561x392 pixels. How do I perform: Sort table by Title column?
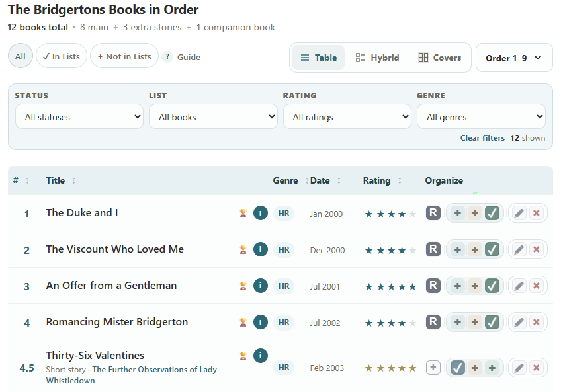click(61, 180)
